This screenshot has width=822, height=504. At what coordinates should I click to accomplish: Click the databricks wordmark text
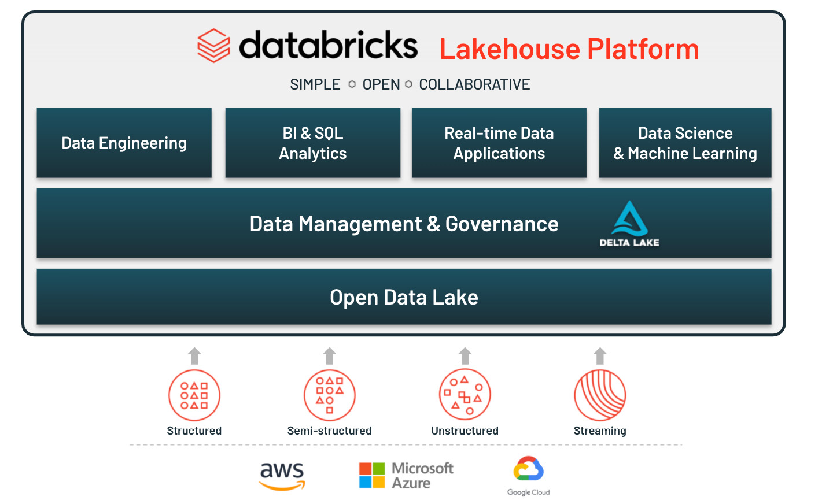click(328, 45)
